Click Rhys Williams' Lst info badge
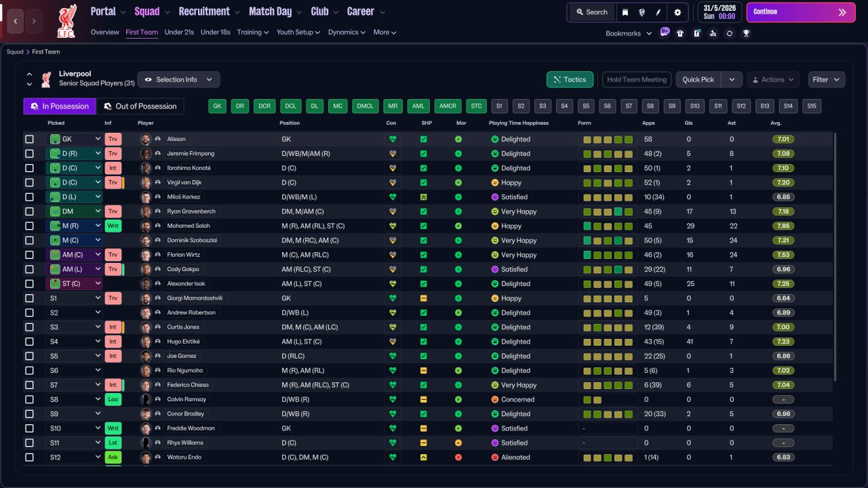 tap(113, 443)
